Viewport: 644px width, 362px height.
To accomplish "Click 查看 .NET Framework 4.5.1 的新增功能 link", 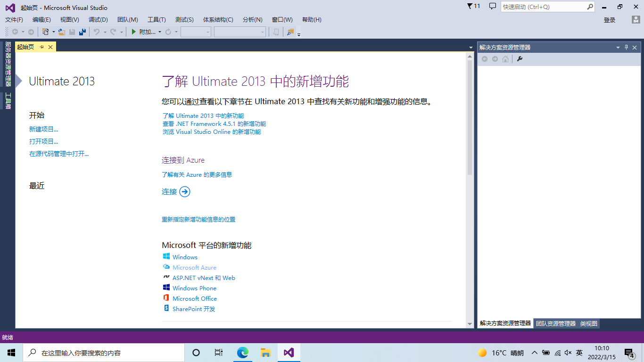I will pos(214,123).
